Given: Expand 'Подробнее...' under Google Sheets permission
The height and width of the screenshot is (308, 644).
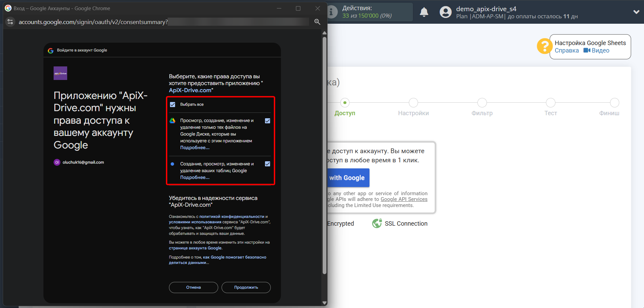Looking at the screenshot, I should click(194, 178).
